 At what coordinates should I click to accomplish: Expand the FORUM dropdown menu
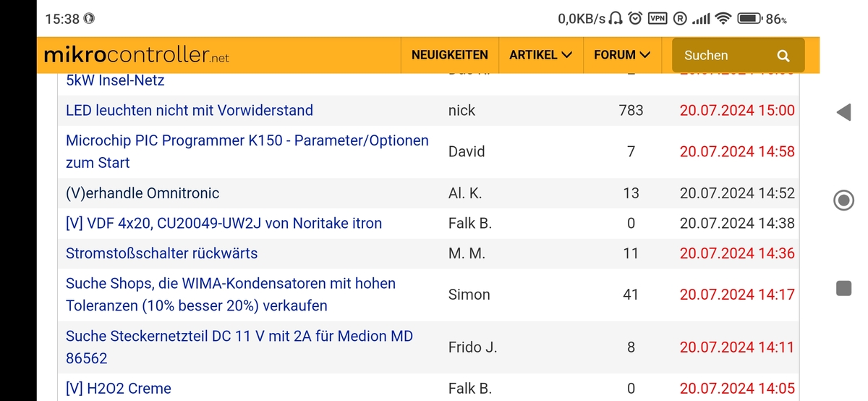click(622, 55)
